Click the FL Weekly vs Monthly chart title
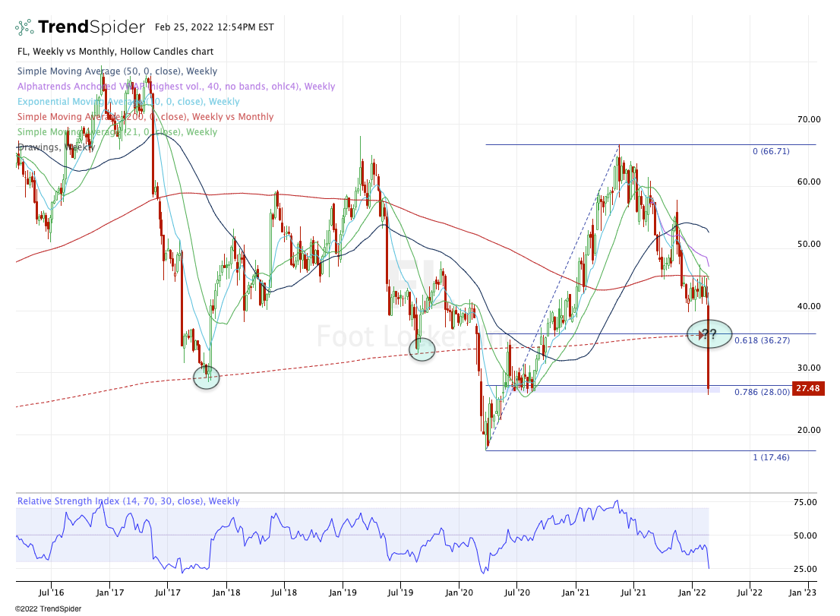The height and width of the screenshot is (616, 840). 115,52
